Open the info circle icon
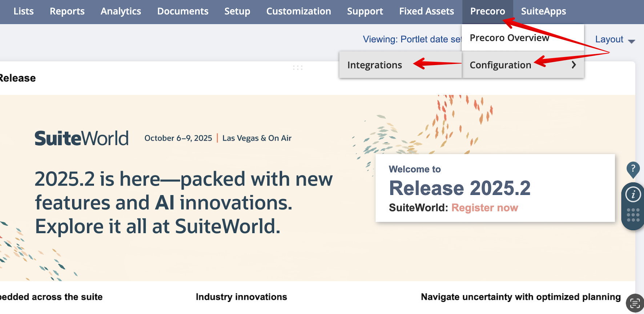This screenshot has width=644, height=314. pyautogui.click(x=633, y=194)
